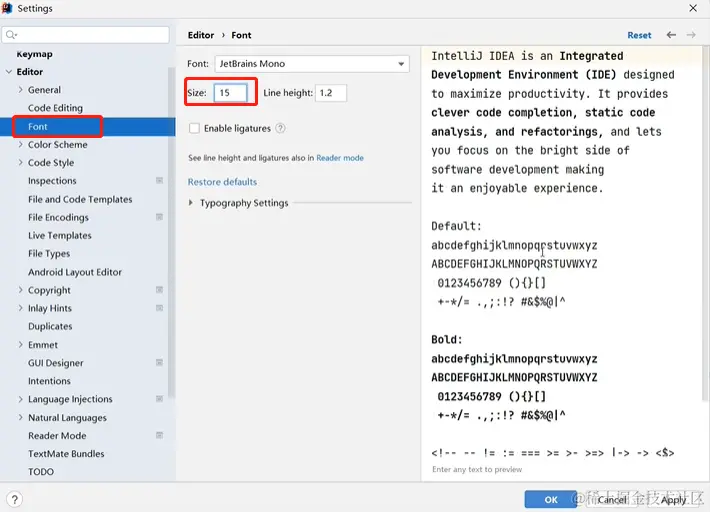The height and width of the screenshot is (512, 710).
Task: Close the Settings dialog
Action: [x=693, y=8]
